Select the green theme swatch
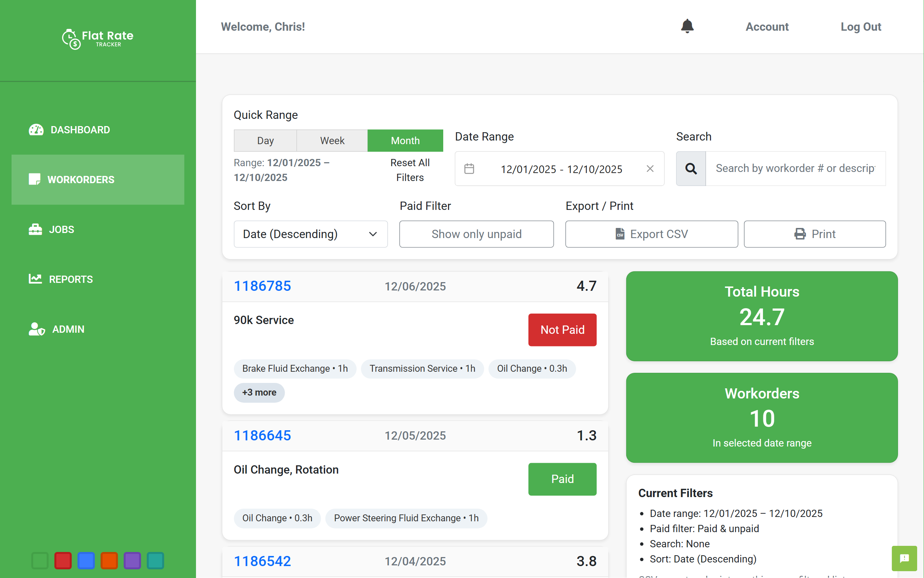The image size is (924, 578). (40, 560)
